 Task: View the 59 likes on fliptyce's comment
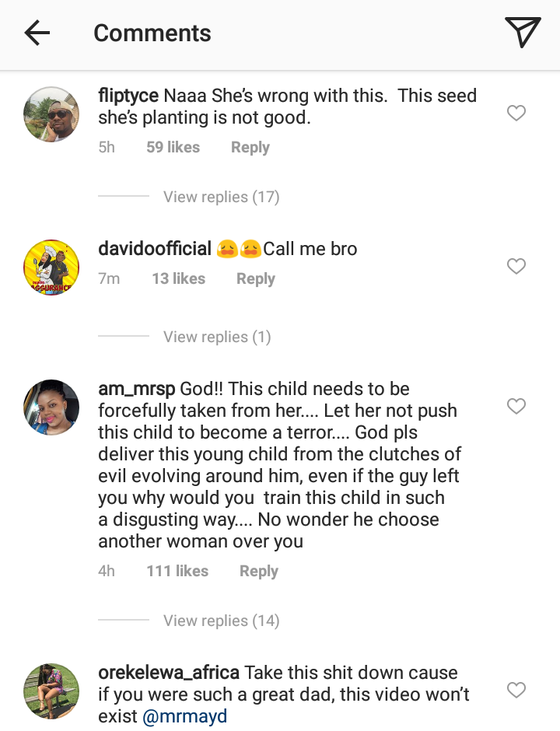pyautogui.click(x=173, y=148)
